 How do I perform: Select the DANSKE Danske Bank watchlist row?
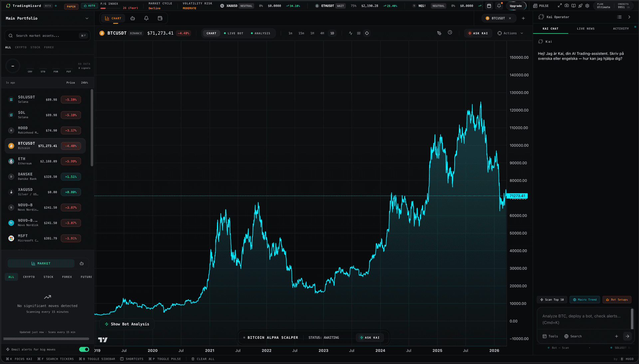[x=45, y=177]
